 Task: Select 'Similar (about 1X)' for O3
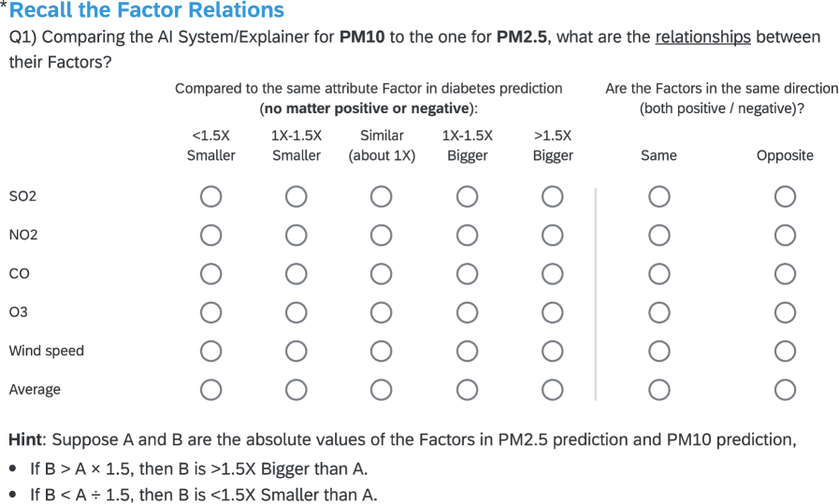381,311
